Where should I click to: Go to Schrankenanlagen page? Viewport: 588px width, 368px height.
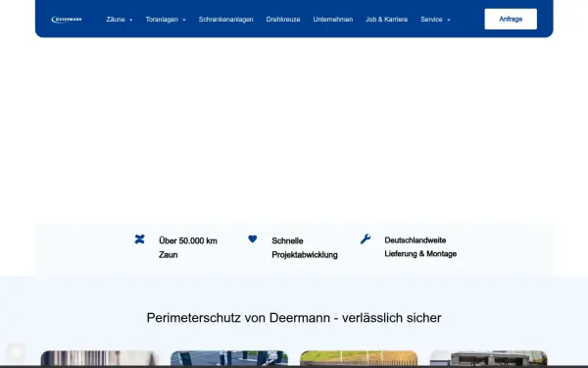225,20
